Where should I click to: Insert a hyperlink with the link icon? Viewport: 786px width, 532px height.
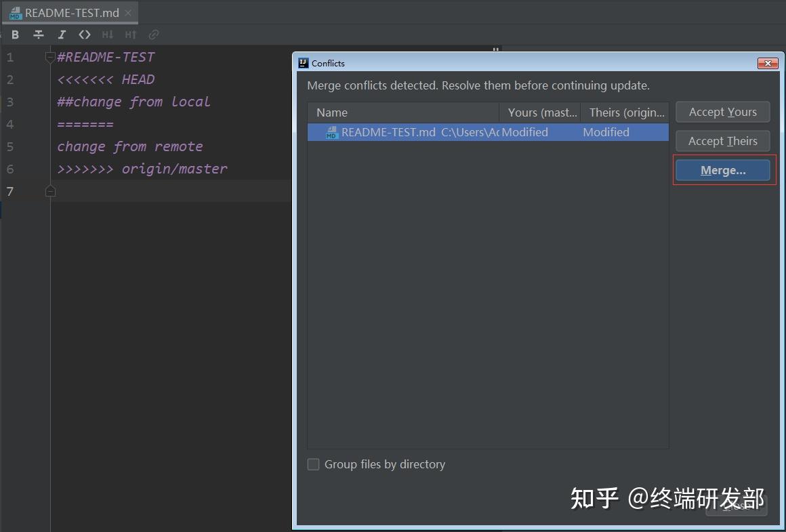click(x=153, y=35)
